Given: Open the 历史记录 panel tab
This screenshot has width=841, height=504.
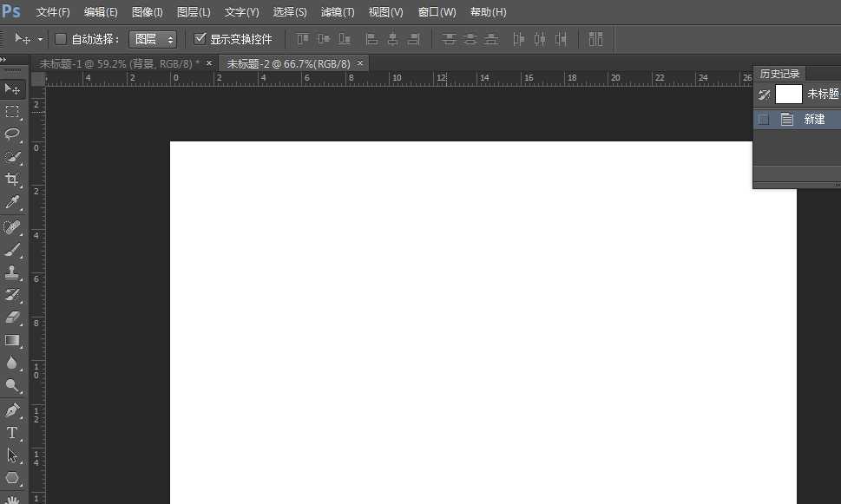Looking at the screenshot, I should 779,74.
